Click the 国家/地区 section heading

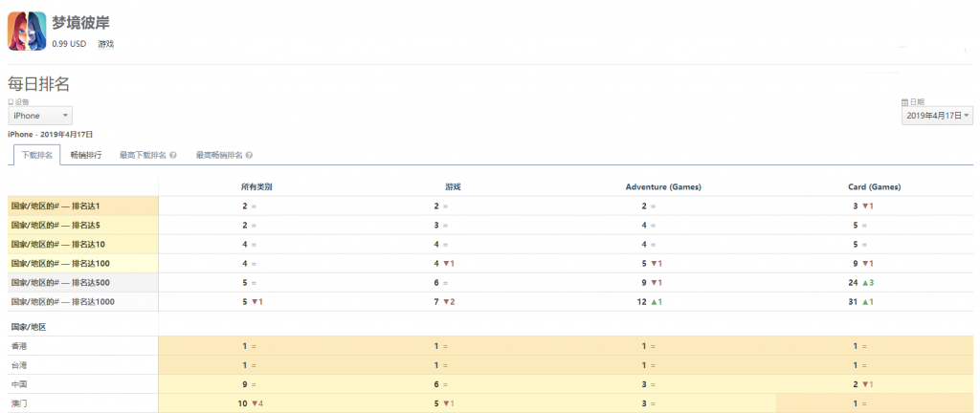[28, 327]
